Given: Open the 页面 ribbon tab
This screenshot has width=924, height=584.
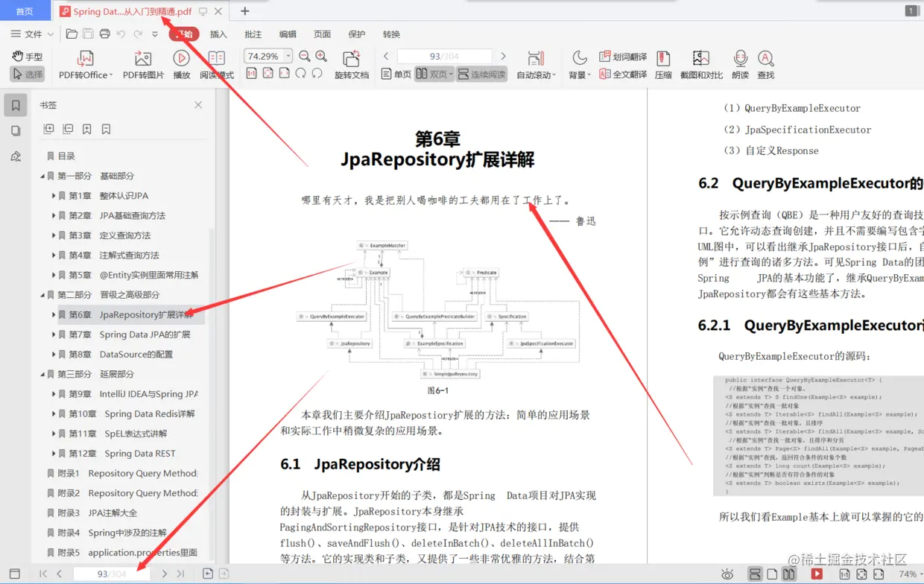Looking at the screenshot, I should (x=322, y=34).
